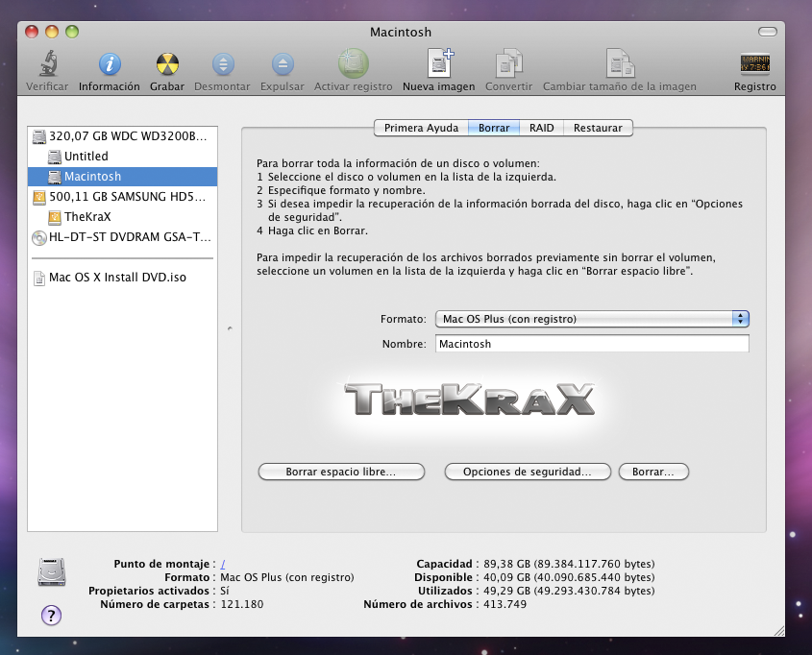812x655 pixels.
Task: Select the 320,07 GB WDC disk
Action: point(122,136)
